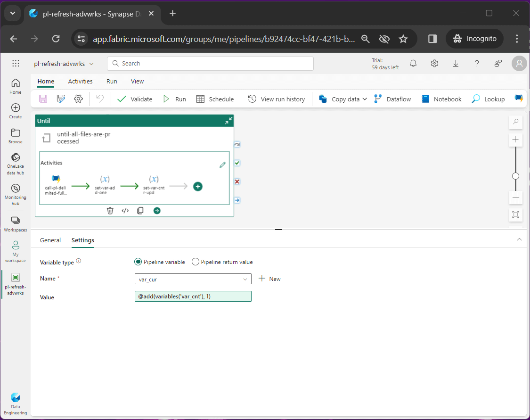This screenshot has width=530, height=420.
Task: Collapse the Until activity container
Action: (228, 121)
